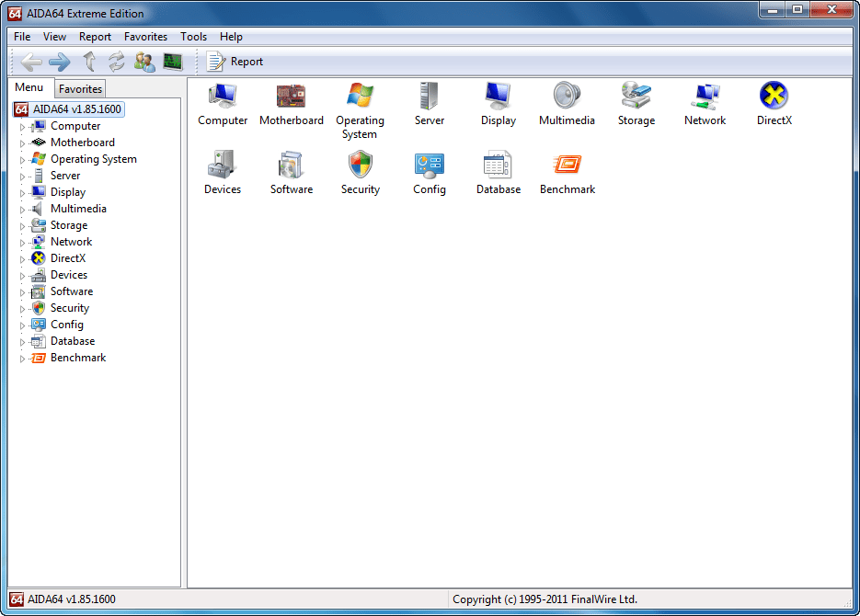This screenshot has width=860, height=616.
Task: Expand the Computer tree node
Action: [22, 125]
